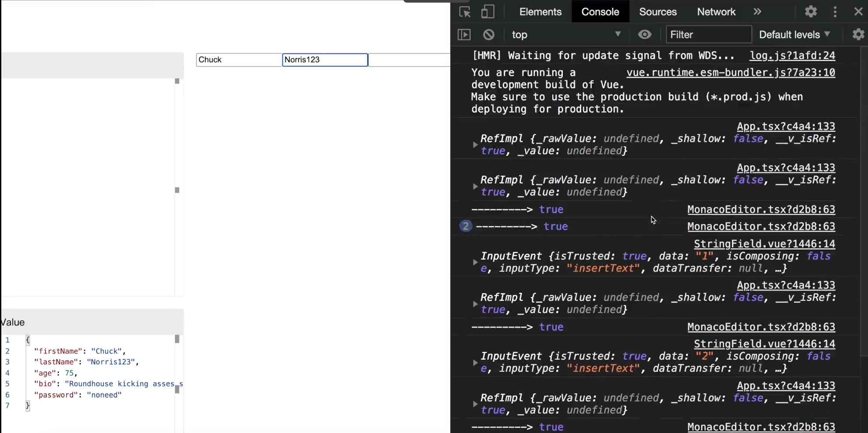The image size is (868, 433).
Task: Toggle the device toolbar icon
Action: pyautogui.click(x=487, y=12)
